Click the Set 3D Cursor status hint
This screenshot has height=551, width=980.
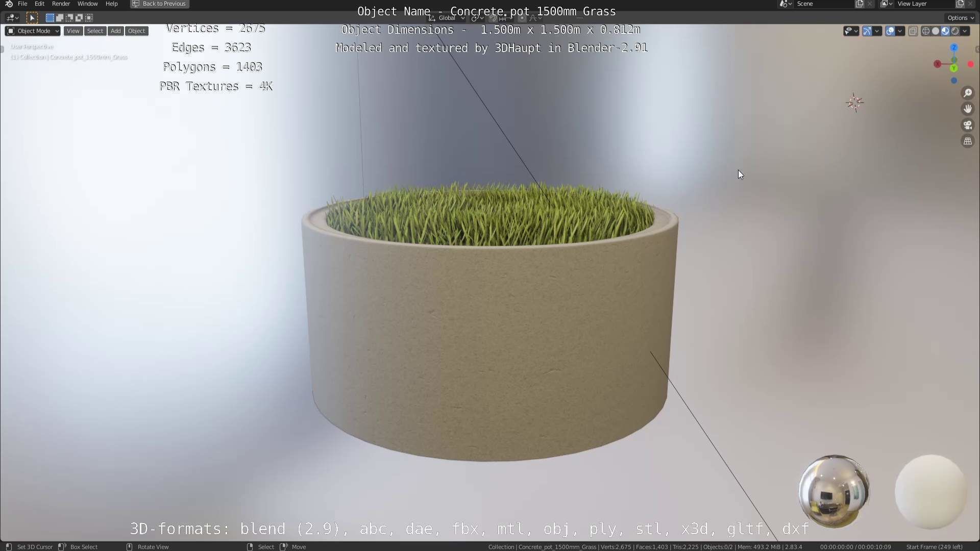pyautogui.click(x=35, y=547)
